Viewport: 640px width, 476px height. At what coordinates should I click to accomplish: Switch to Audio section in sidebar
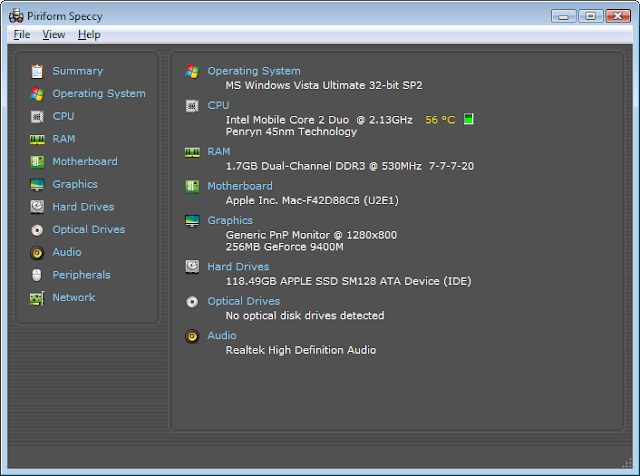[x=67, y=252]
